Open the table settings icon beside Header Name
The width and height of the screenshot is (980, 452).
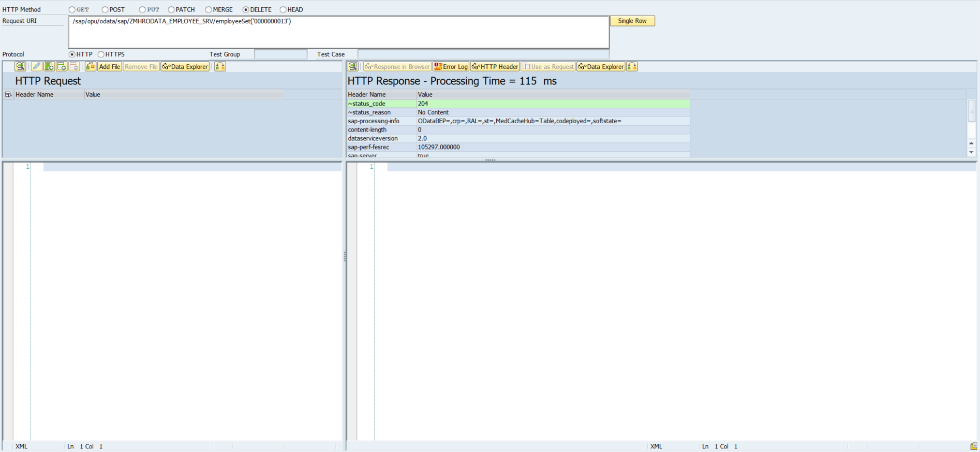(x=8, y=94)
